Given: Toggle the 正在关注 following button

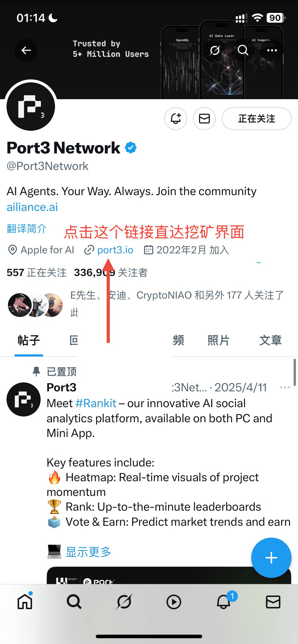Looking at the screenshot, I should 257,119.
